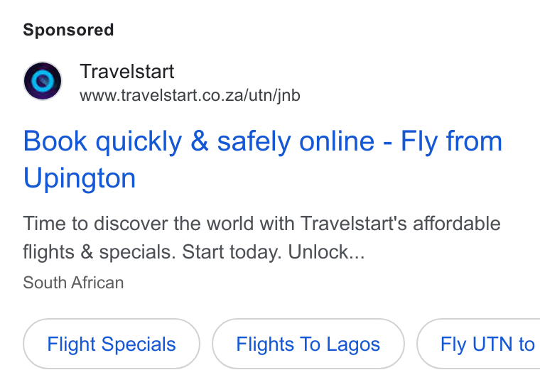The image size is (540, 392).
Task: Click the 'Fly from' part of headline
Action: click(x=451, y=141)
